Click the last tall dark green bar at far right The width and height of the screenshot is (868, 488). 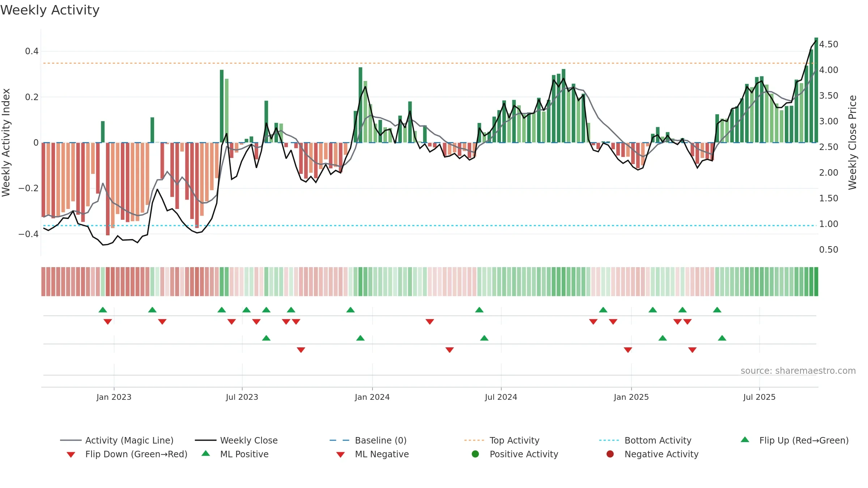pos(816,90)
